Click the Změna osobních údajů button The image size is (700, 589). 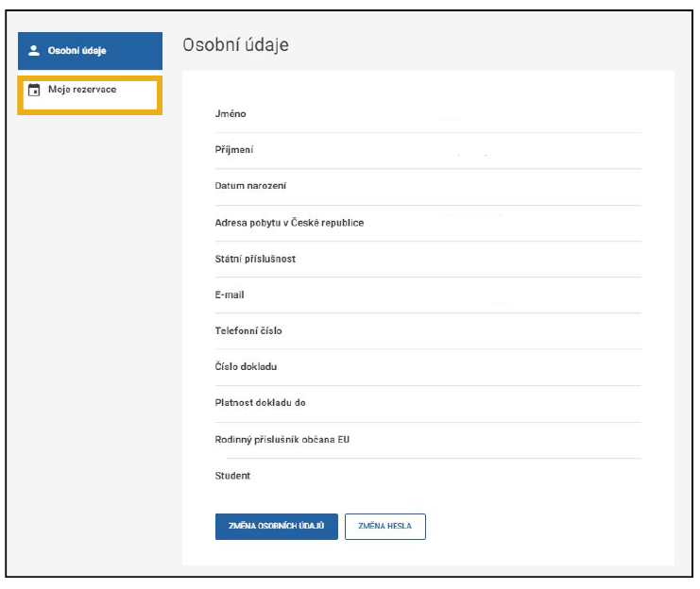point(277,527)
